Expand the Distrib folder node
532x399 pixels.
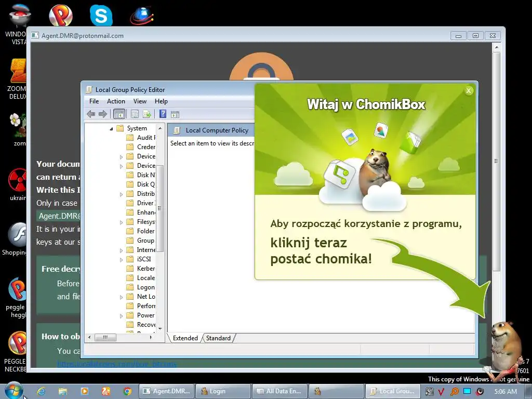121,194
